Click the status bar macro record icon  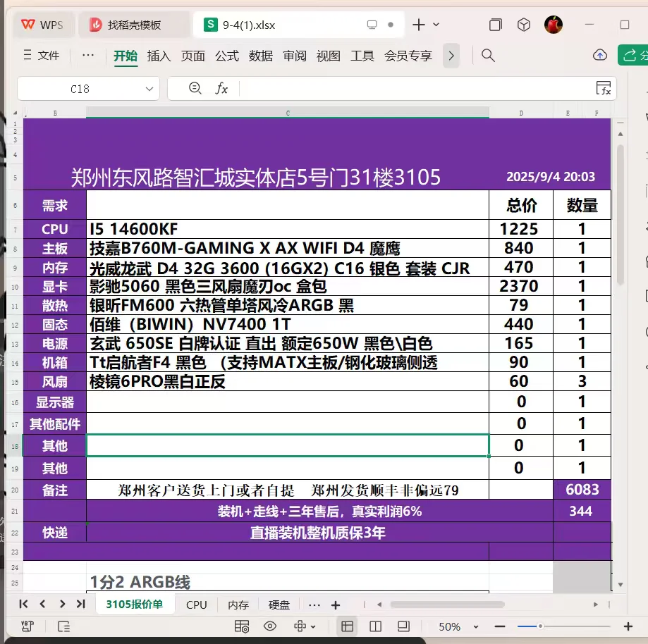(x=27, y=626)
